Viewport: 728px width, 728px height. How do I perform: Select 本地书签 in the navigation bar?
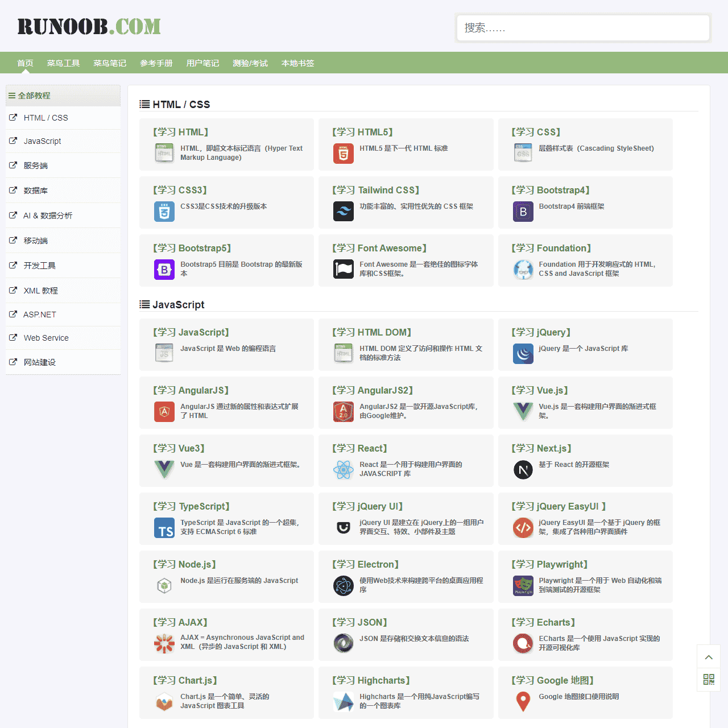click(297, 63)
